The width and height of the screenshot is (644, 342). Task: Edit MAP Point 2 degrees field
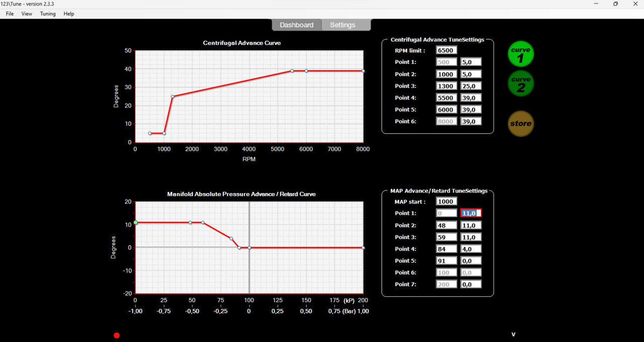click(471, 225)
